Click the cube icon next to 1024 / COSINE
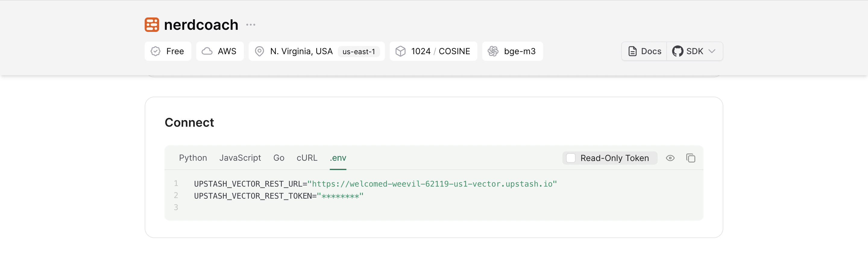The image size is (868, 254). (400, 51)
